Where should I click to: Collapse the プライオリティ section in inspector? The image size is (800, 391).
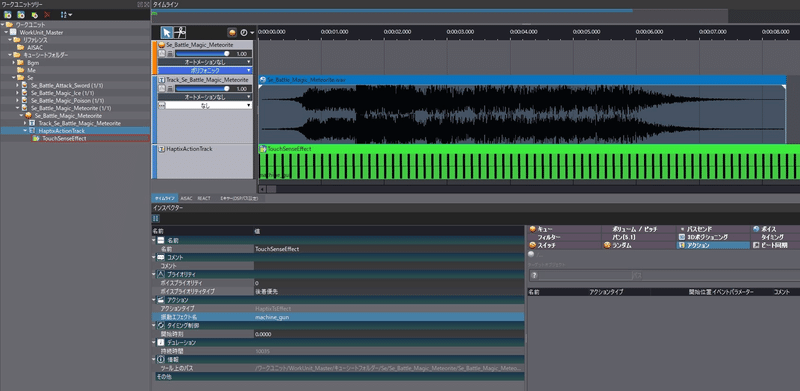(x=154, y=274)
